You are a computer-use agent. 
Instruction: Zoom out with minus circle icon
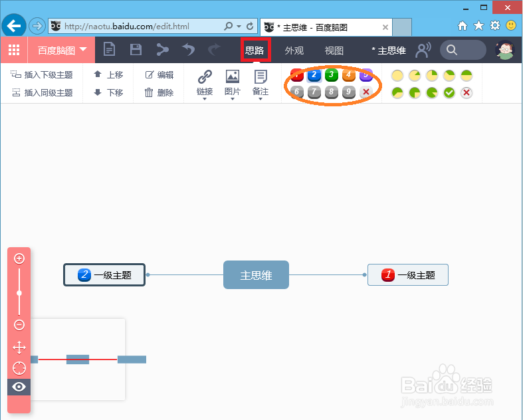(19, 324)
